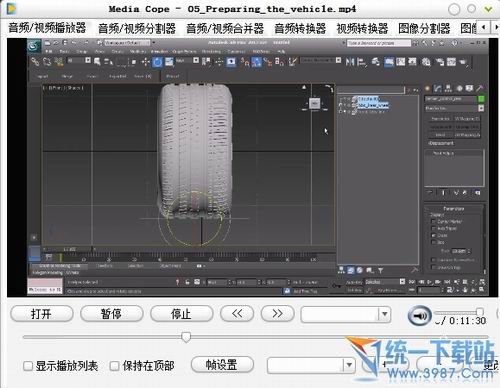This screenshot has width=500, height=388.
Task: Tick the Box checkbox in video panel
Action: 433,242
